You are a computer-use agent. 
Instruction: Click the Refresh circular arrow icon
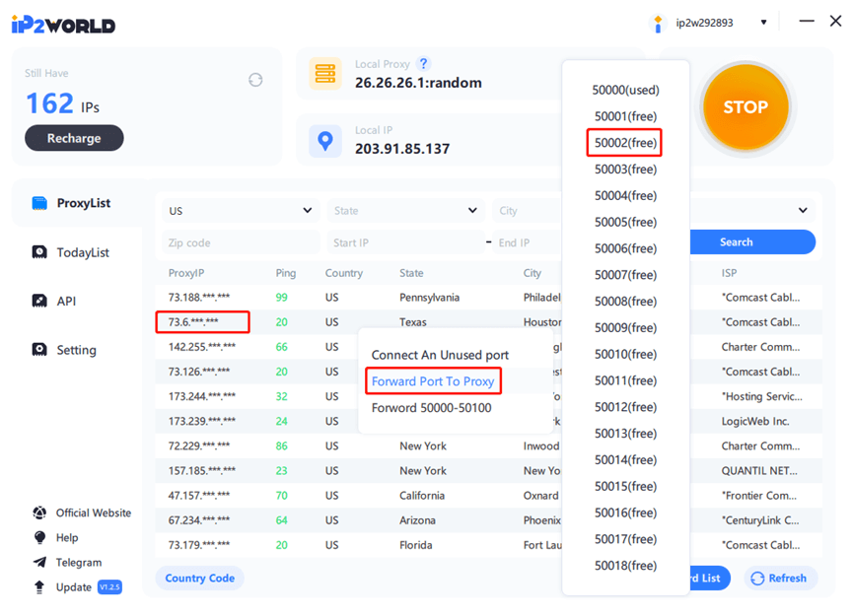tap(757, 579)
